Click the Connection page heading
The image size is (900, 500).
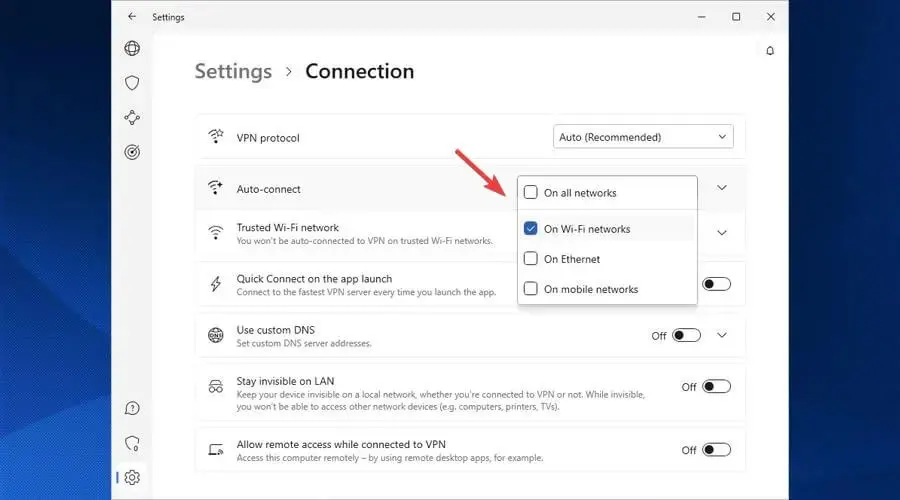(x=360, y=71)
